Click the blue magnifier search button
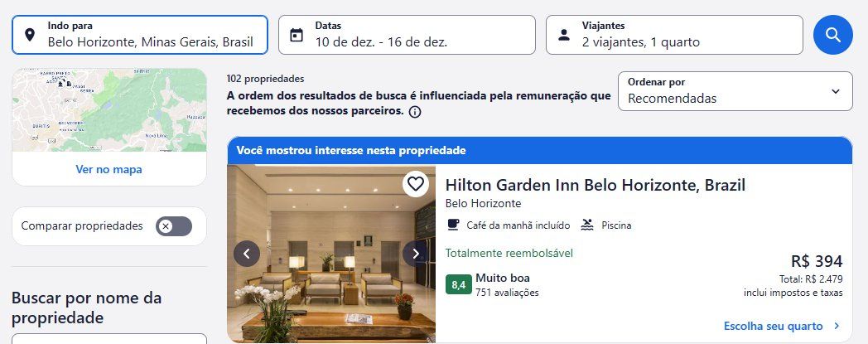Viewport: 868px width, 344px height. point(832,35)
